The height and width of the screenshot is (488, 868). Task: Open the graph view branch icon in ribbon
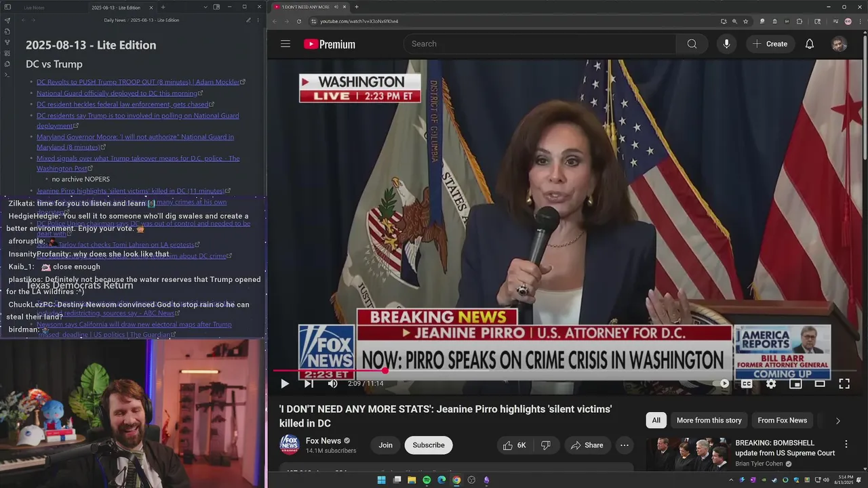coord(7,42)
